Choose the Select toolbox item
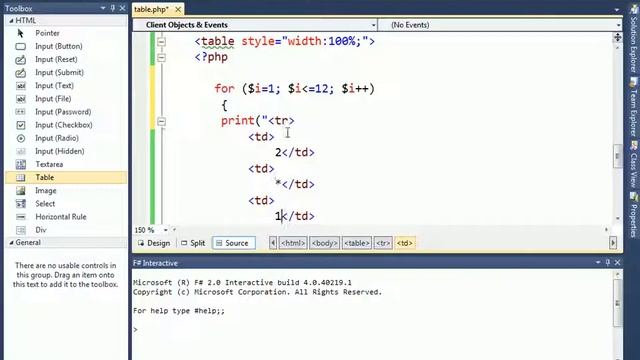Screen dimensions: 640x360 click(x=66, y=204)
